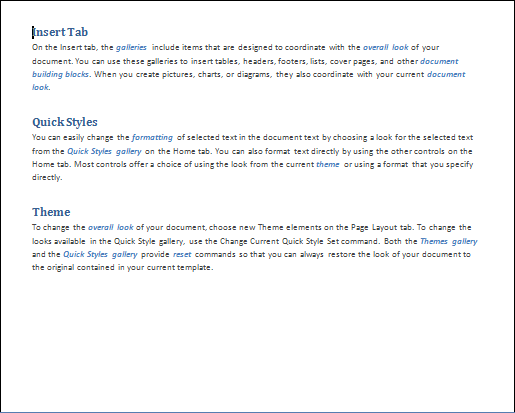The height and width of the screenshot is (413, 515).
Task: Click italic phrase 'building blocks'
Action: coord(60,74)
